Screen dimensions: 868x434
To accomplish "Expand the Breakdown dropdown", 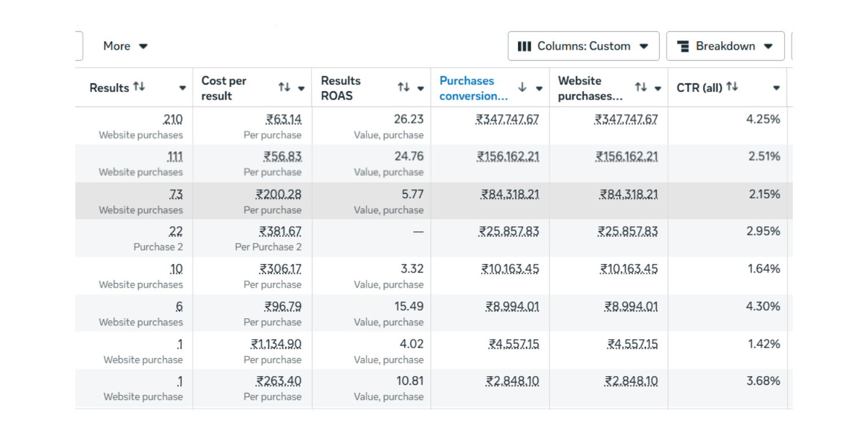I will click(726, 46).
